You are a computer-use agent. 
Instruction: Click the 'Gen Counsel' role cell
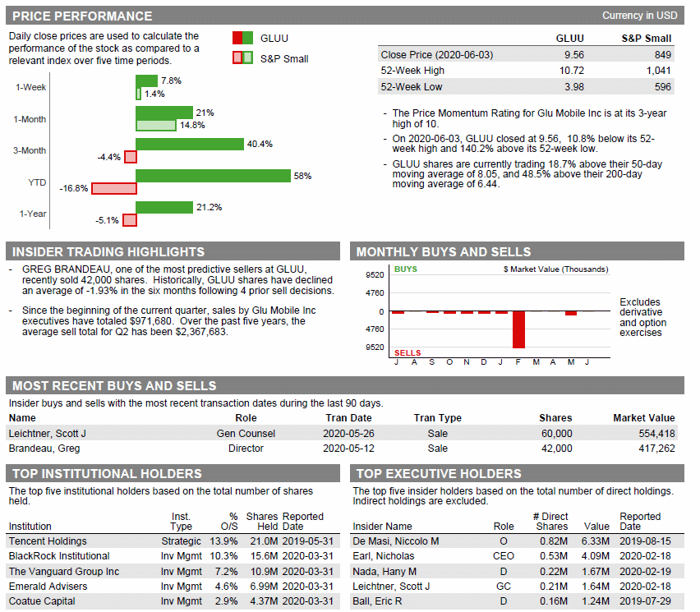(246, 434)
